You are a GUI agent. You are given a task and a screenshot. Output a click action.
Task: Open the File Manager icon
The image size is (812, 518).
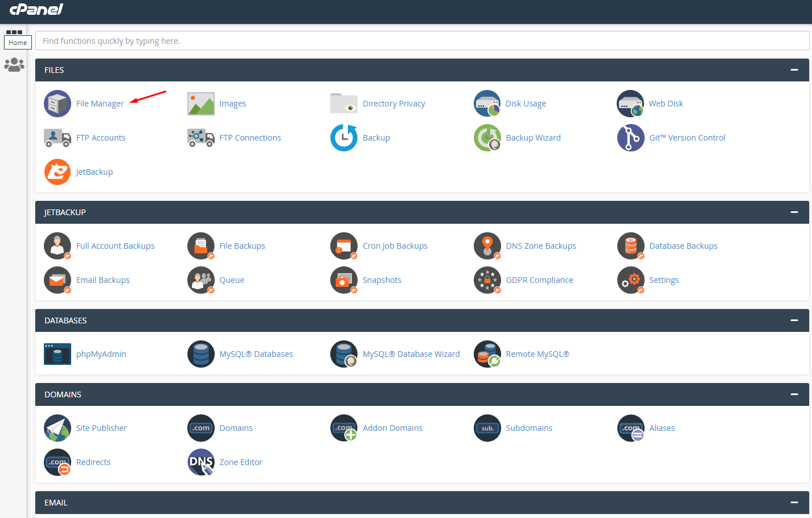coord(58,104)
